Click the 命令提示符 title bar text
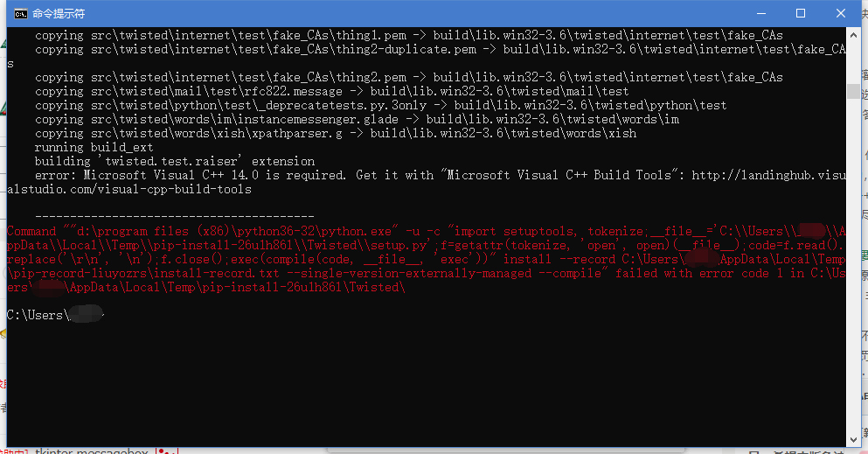Image resolution: width=868 pixels, height=454 pixels. 61,13
